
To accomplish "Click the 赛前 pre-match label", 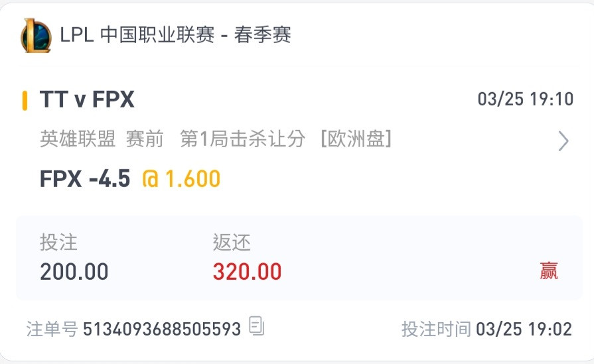I will tap(145, 139).
